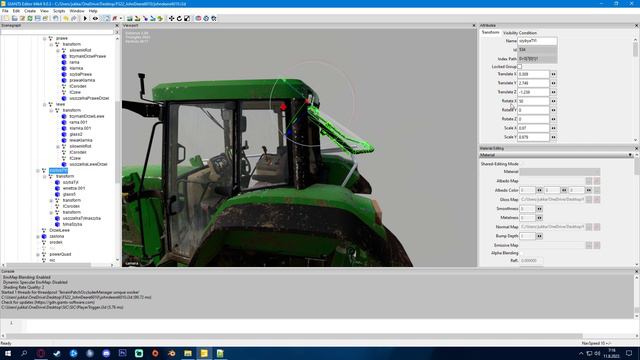Viewport: 640px width, 360px height.
Task: Select 'trzymakDrzwiPrawe' in the scenegraph
Action: click(x=87, y=56)
